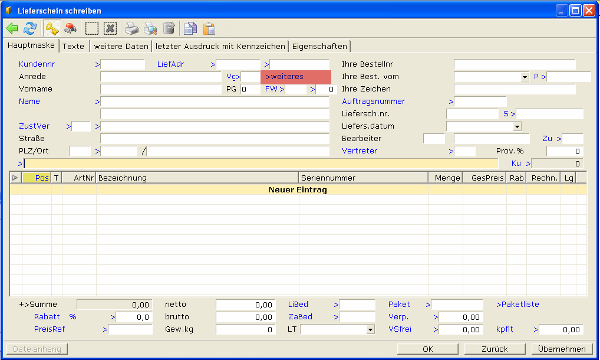Open the Ihre Best. vom date dropdown
This screenshot has width=600, height=360.
point(525,77)
